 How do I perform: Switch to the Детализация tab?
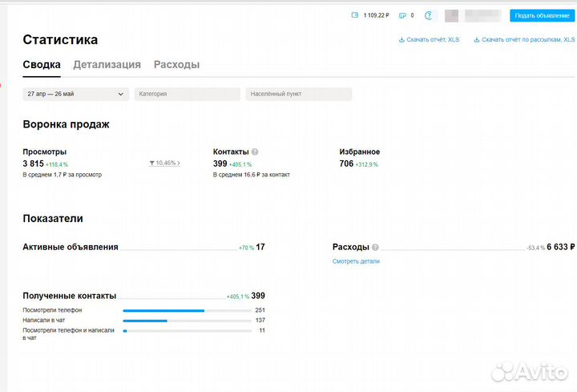tap(107, 65)
